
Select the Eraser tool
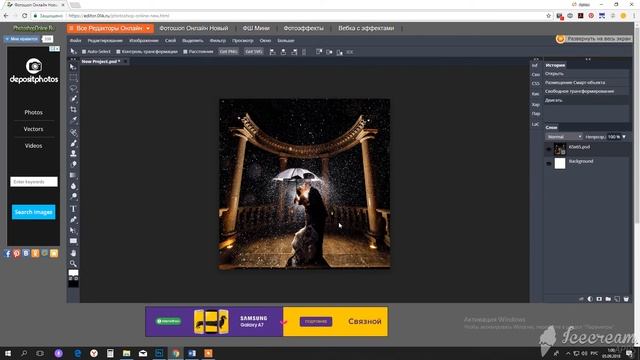pyautogui.click(x=73, y=164)
